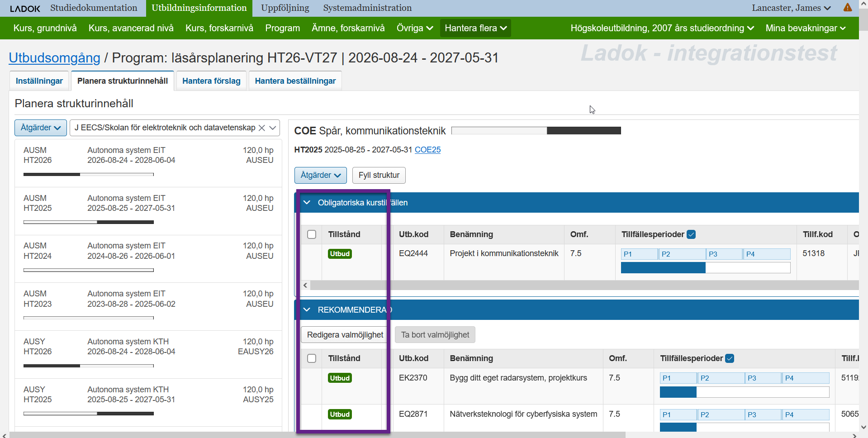The width and height of the screenshot is (868, 438).
Task: Click the Fyll struktur button
Action: tap(379, 176)
